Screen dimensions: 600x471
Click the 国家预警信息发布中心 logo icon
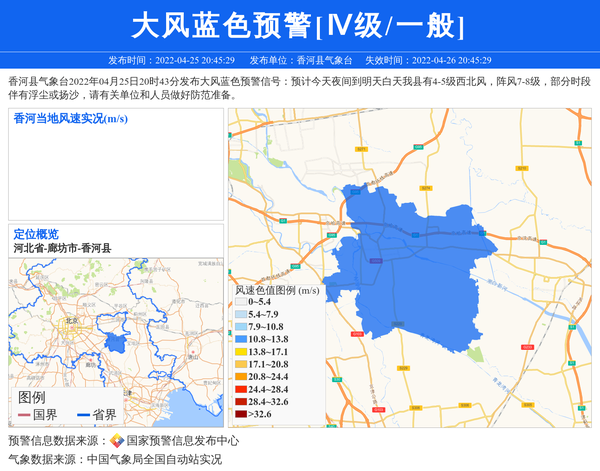(117, 441)
